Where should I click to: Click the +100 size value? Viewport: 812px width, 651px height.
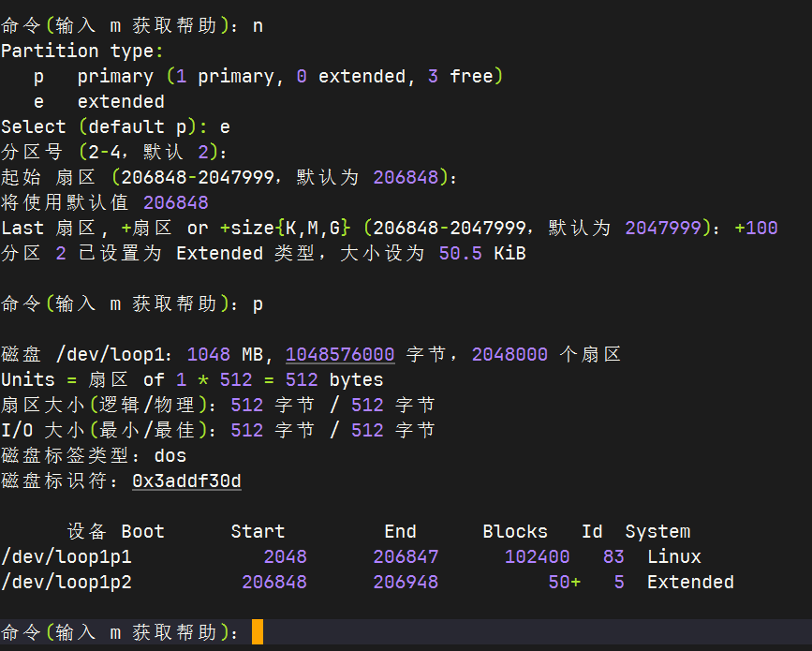[x=756, y=227]
